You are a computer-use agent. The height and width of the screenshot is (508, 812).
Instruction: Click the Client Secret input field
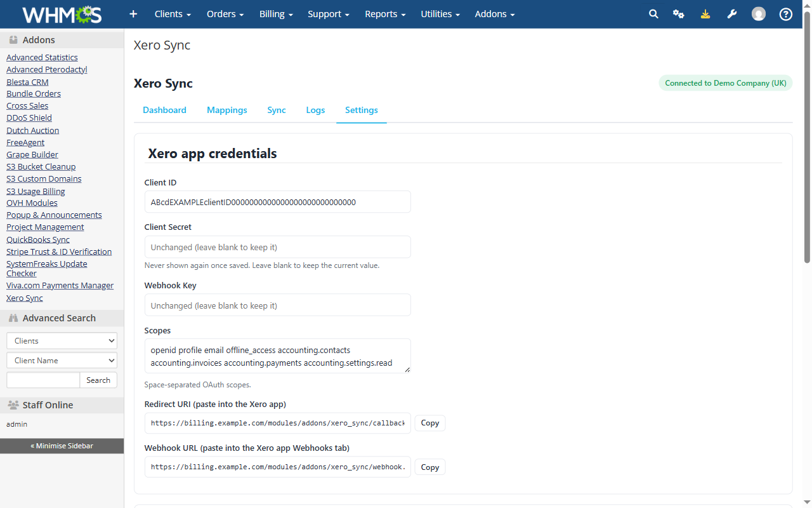click(x=278, y=247)
